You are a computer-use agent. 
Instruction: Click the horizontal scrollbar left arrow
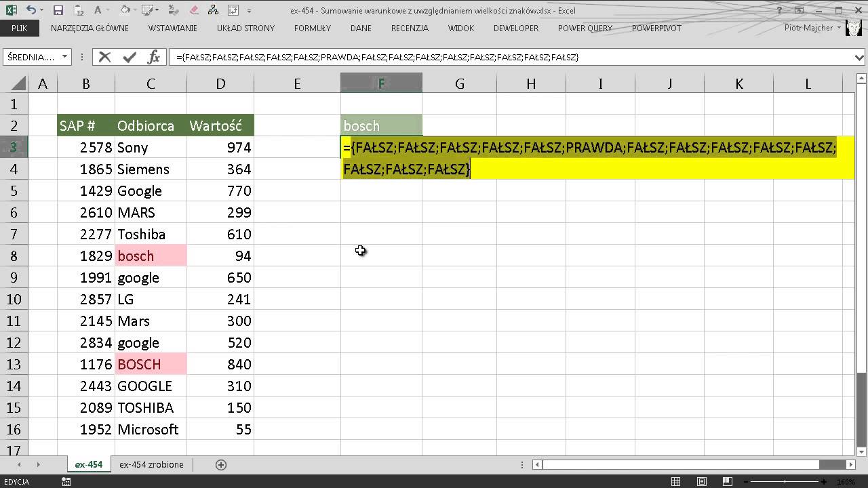pyautogui.click(x=536, y=464)
